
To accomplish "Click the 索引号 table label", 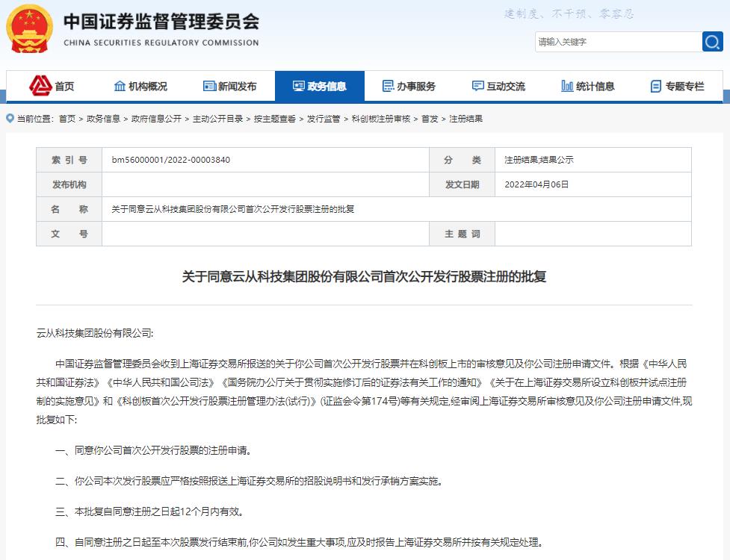I will click(69, 160).
